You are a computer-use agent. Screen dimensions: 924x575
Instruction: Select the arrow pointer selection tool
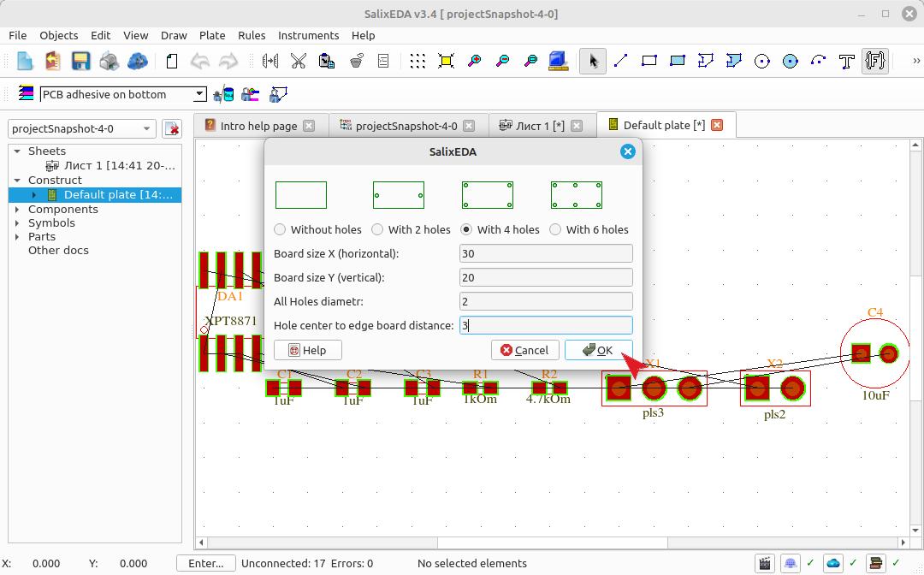[x=593, y=61]
